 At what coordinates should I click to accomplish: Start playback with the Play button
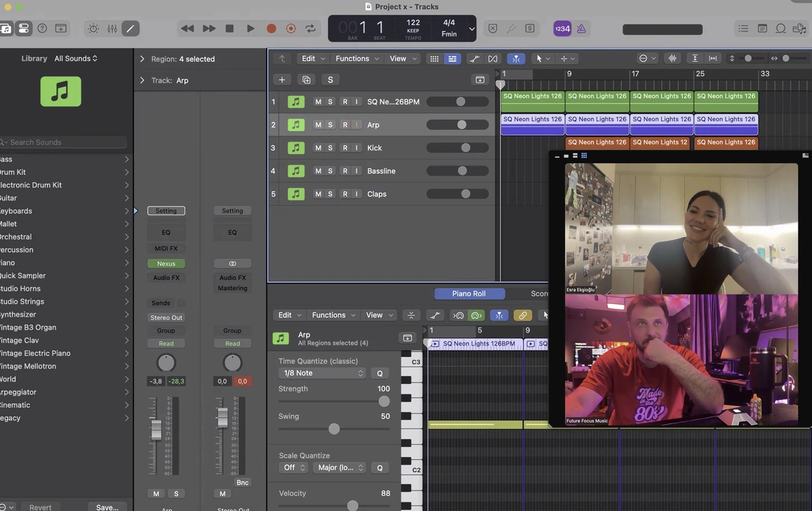[250, 28]
